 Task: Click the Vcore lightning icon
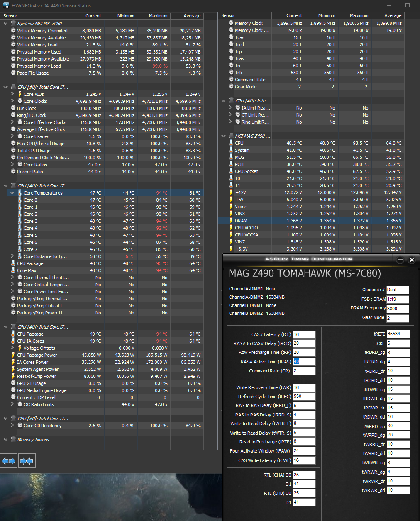[x=231, y=207]
